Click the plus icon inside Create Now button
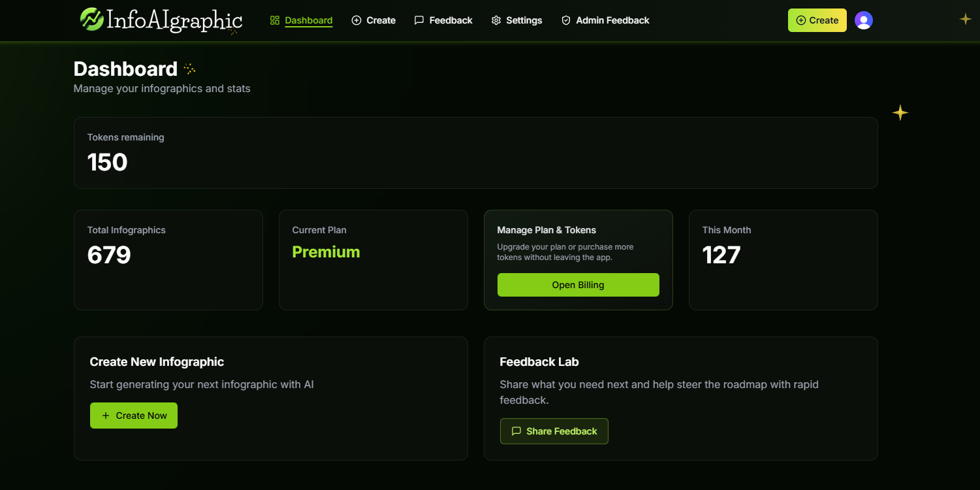 pos(105,415)
